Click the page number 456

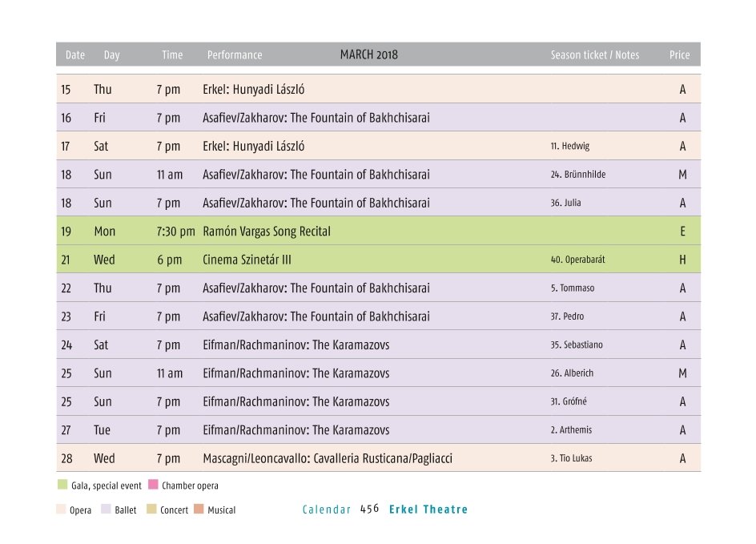click(x=369, y=510)
